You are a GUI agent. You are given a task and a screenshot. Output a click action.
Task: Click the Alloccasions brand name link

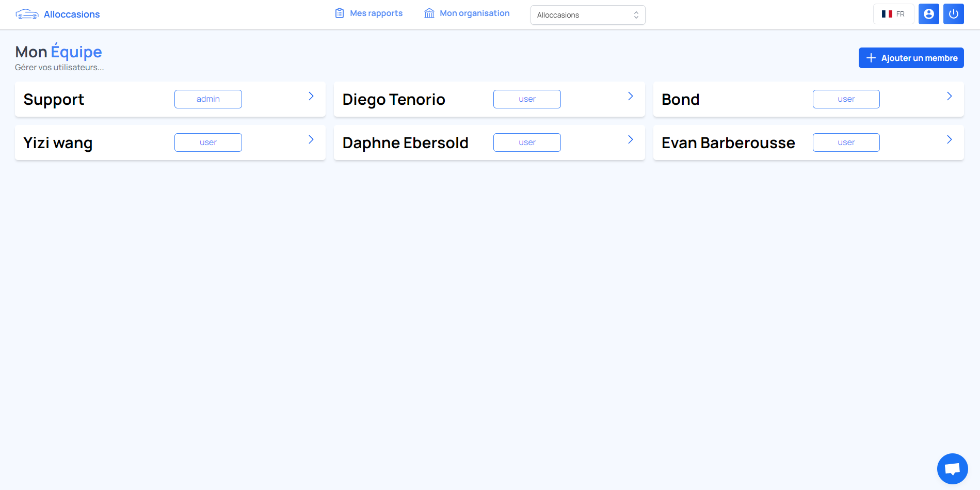tap(72, 14)
